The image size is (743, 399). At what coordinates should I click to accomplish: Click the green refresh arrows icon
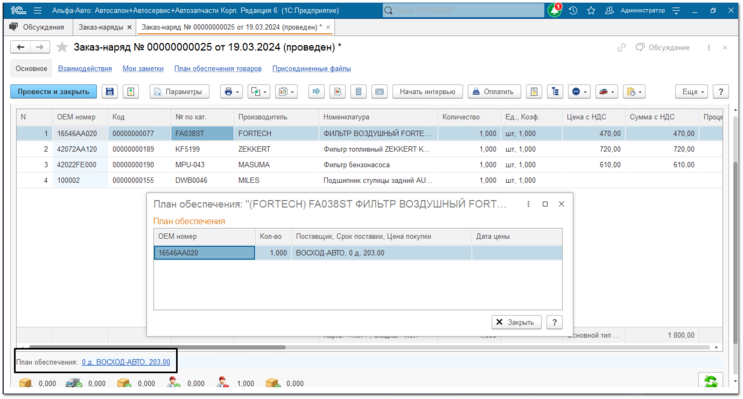click(710, 381)
